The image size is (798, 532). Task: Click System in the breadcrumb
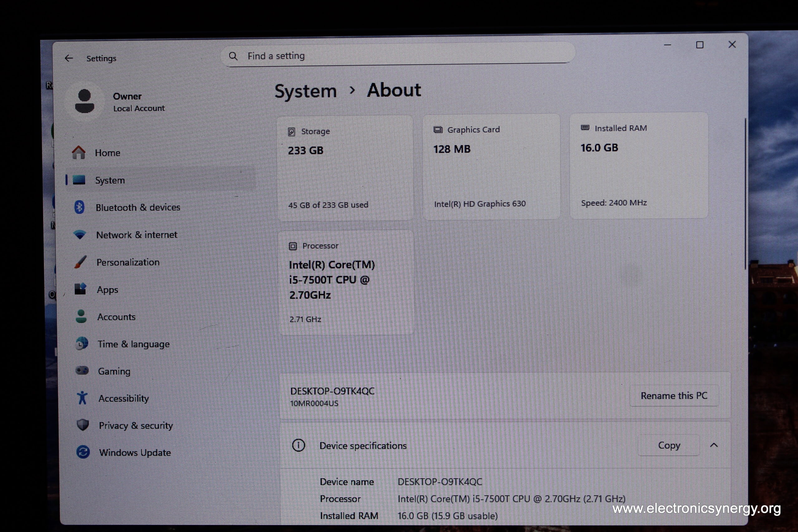click(305, 91)
